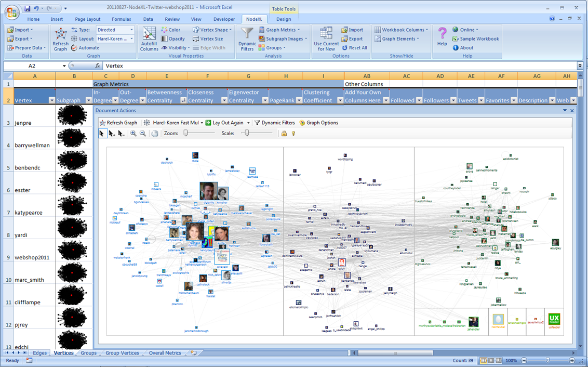Viewport: 588px width, 367px height.
Task: Click the lightbulb icon beside the lock
Action: (x=293, y=133)
